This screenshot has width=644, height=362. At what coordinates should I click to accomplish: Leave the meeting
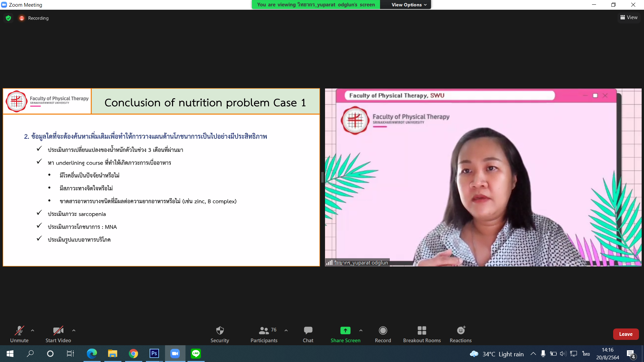(x=626, y=334)
